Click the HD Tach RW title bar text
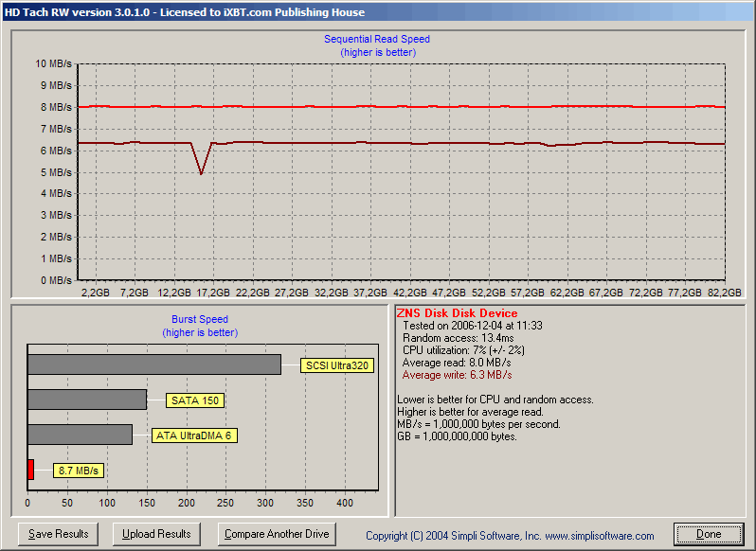This screenshot has width=756, height=551. [185, 12]
